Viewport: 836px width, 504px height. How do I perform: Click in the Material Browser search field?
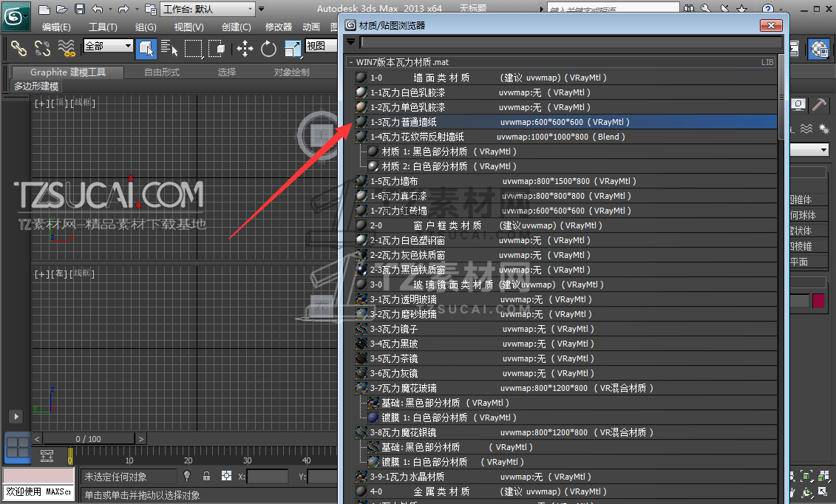click(x=571, y=42)
